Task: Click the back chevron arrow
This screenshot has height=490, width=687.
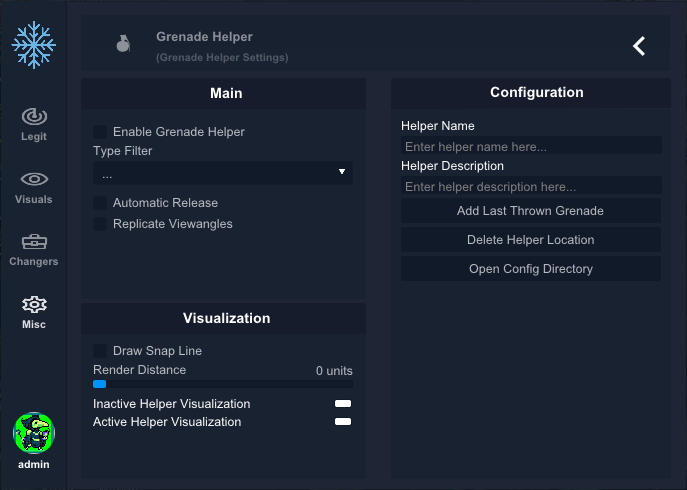Action: pos(639,46)
